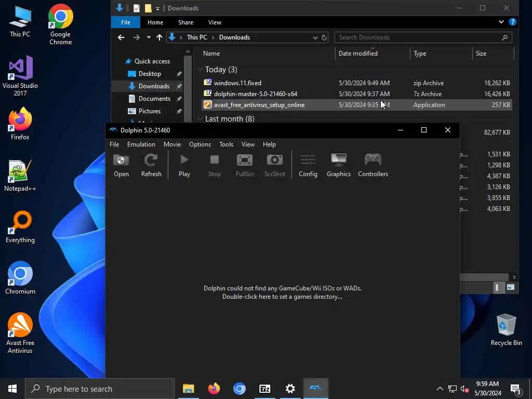Select avast_free_antivirus_setup_online file
The height and width of the screenshot is (399, 532).
pos(356,105)
